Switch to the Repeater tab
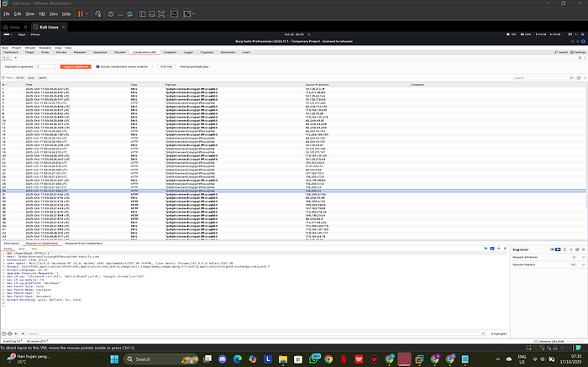588x367 pixels. (80, 52)
